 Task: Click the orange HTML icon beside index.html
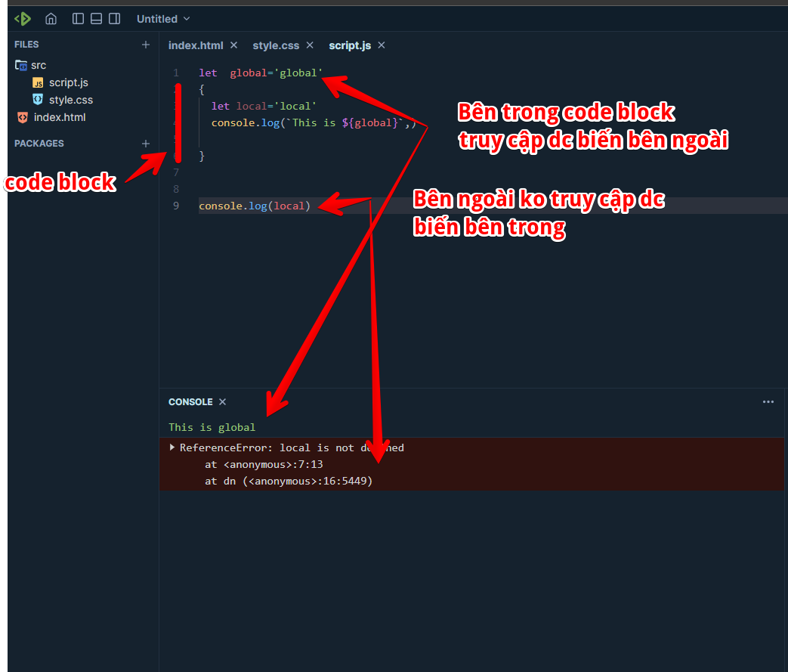click(x=21, y=117)
